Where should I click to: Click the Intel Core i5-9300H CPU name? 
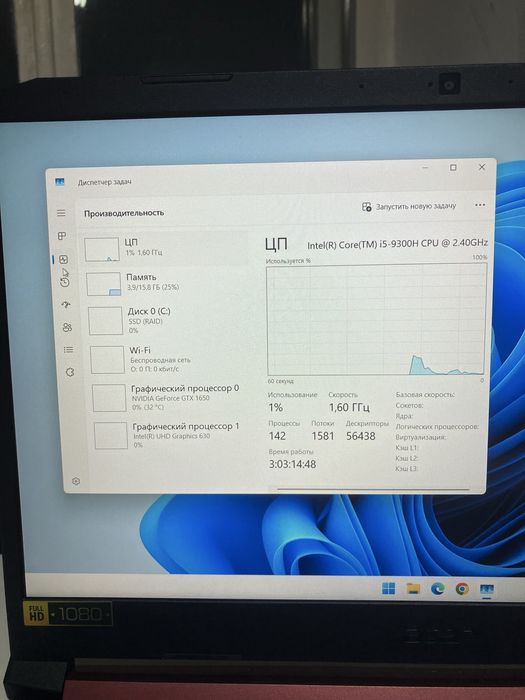point(397,244)
